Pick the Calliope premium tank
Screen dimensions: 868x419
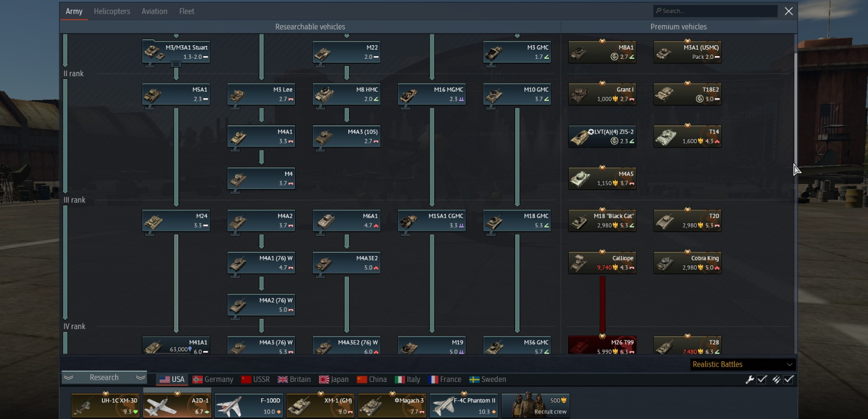tap(602, 263)
